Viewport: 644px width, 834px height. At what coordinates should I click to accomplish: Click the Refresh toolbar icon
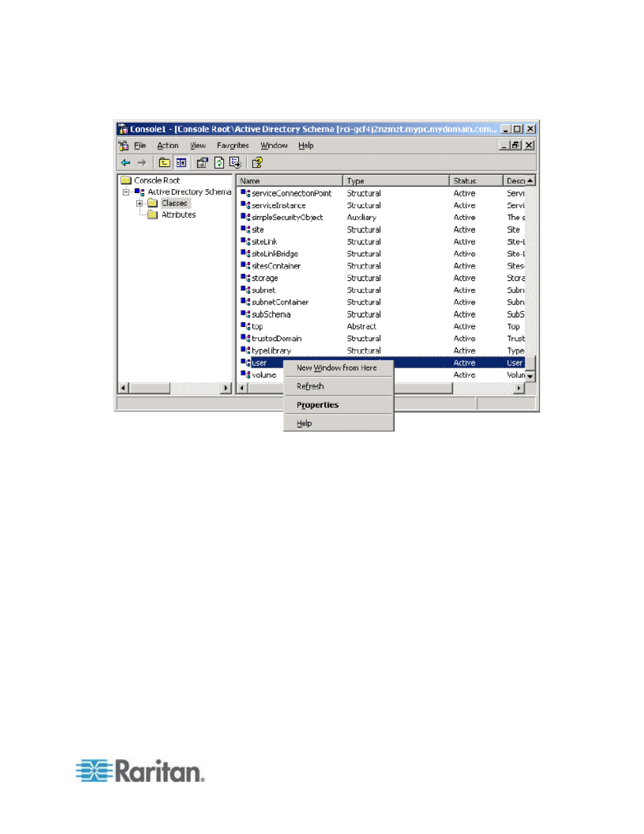(x=219, y=163)
